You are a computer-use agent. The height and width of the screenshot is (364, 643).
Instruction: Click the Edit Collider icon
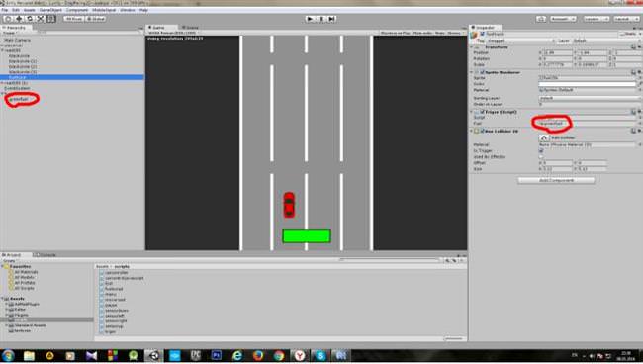pyautogui.click(x=544, y=137)
